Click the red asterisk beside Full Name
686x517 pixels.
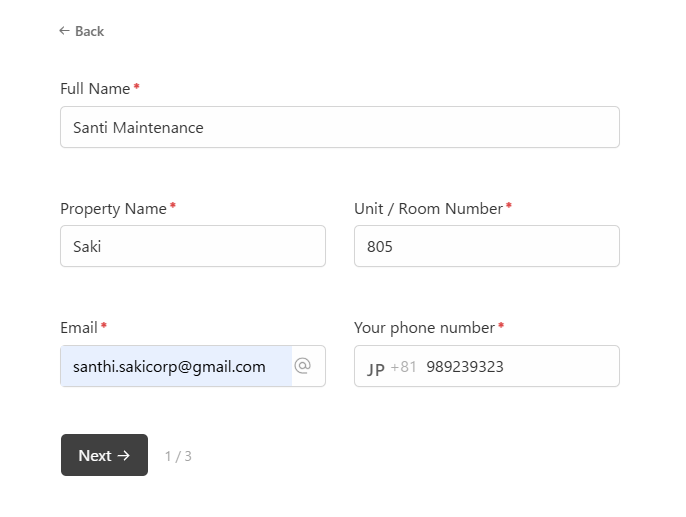[136, 88]
